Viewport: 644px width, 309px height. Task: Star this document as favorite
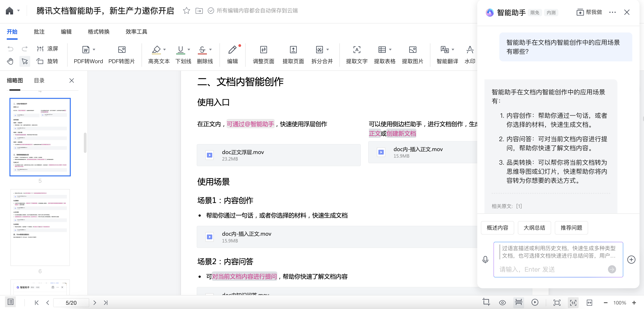pyautogui.click(x=187, y=11)
